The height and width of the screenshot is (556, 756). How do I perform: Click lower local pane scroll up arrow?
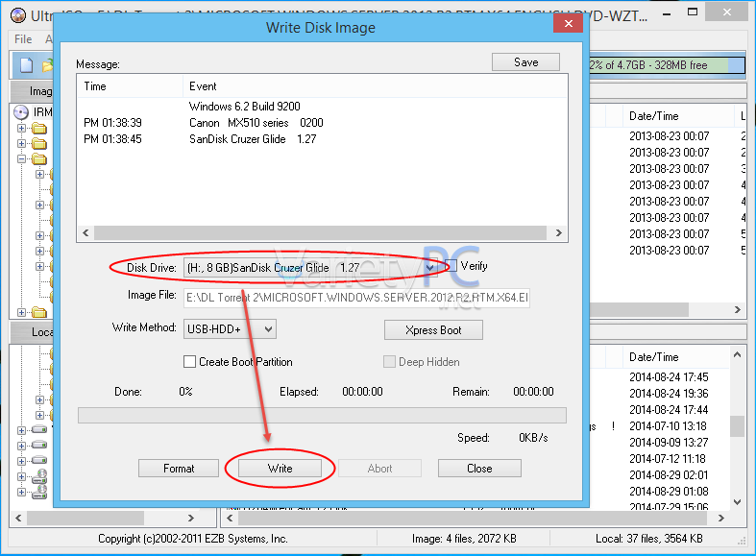[x=737, y=355]
